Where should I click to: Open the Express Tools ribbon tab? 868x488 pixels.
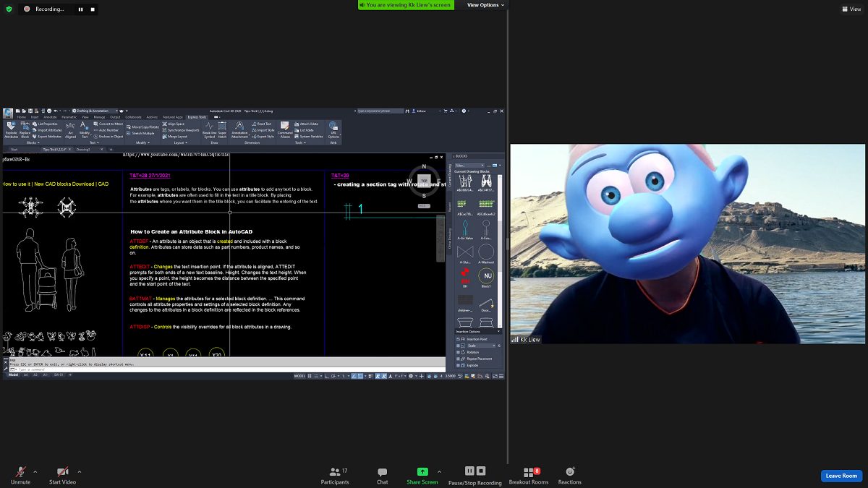pyautogui.click(x=197, y=116)
